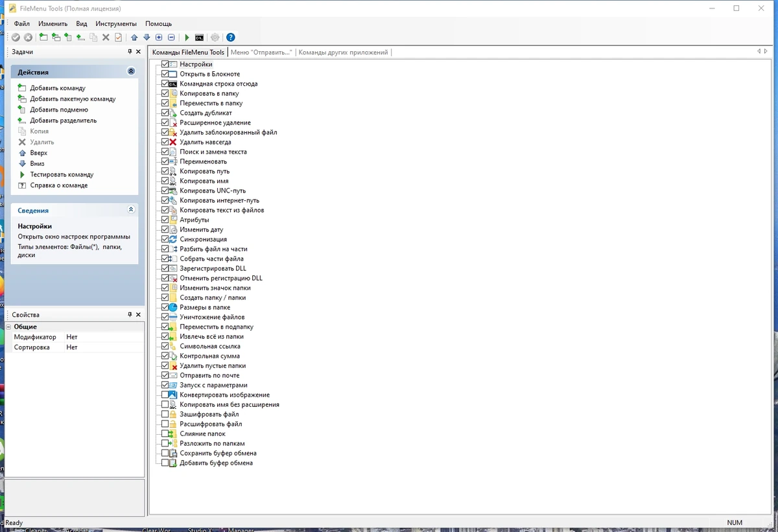Enable Слияние папок checkbox
Screen dimensions: 778x532
click(165, 434)
